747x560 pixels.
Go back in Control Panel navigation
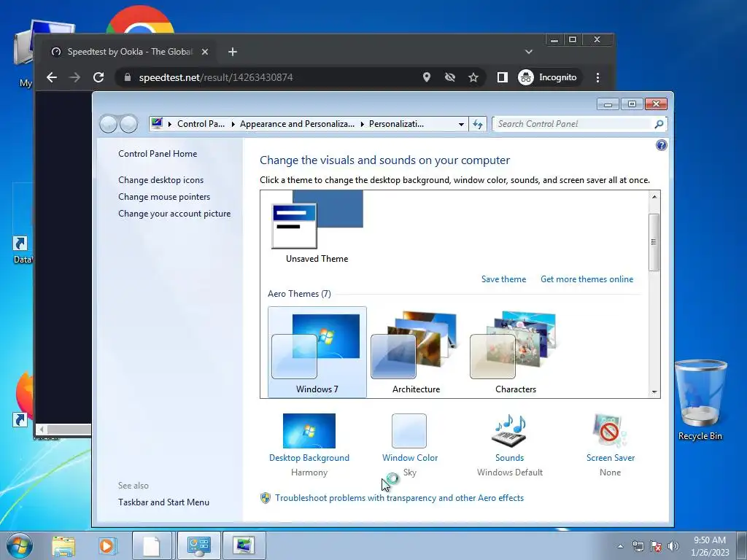click(108, 124)
